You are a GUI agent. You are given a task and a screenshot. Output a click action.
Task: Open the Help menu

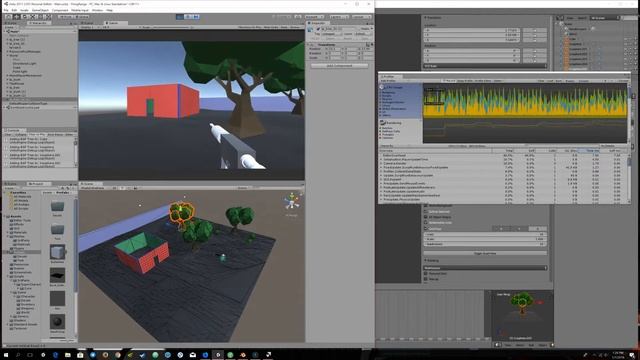point(109,10)
